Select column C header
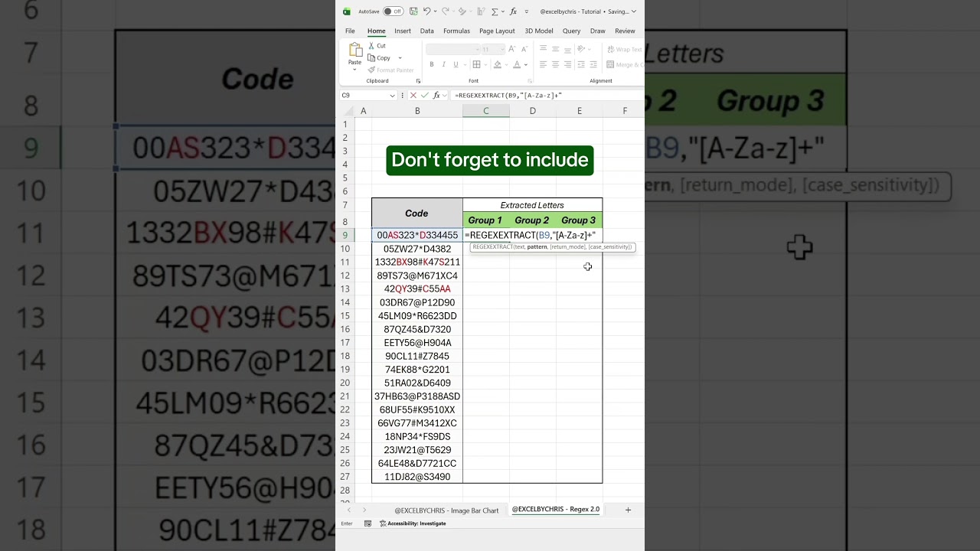This screenshot has height=551, width=980. tap(485, 111)
